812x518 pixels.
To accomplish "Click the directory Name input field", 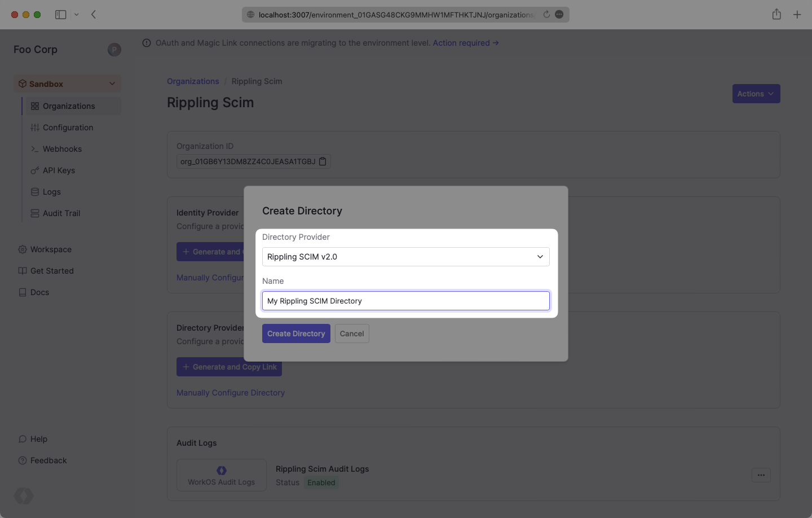I will tap(405, 301).
